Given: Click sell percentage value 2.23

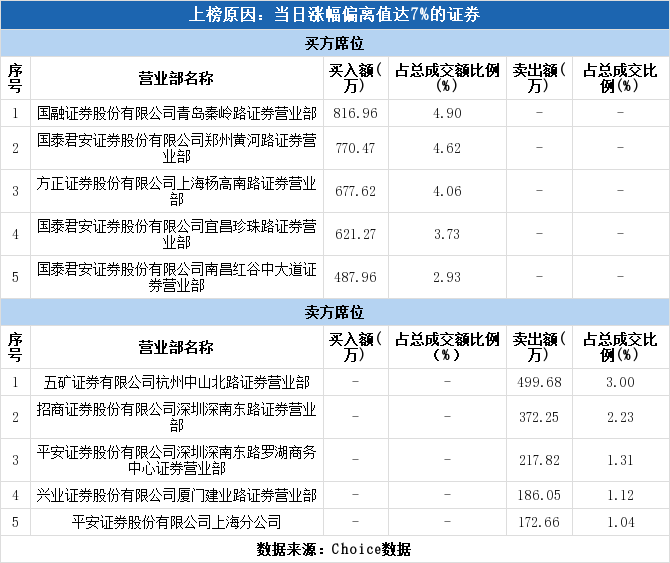Looking at the screenshot, I should click(620, 417).
